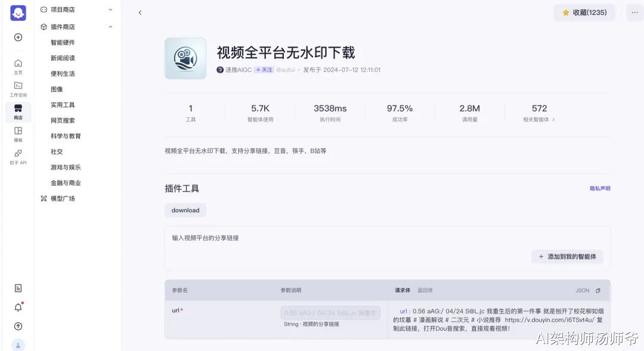The height and width of the screenshot is (351, 644).
Task: Click the upward arrow upgrade icon
Action: pyautogui.click(x=18, y=327)
